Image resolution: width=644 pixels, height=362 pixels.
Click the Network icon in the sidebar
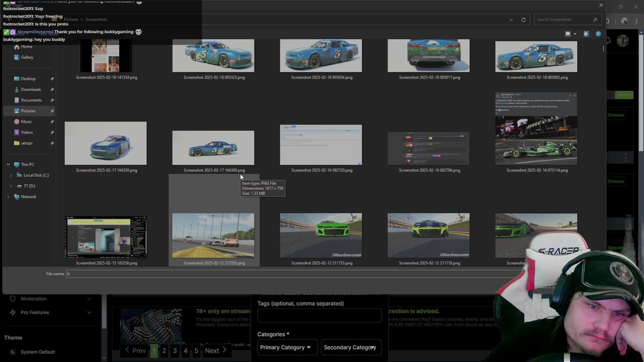[x=17, y=197]
